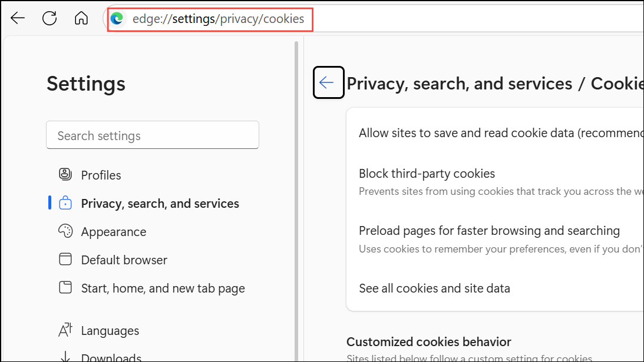Go to the home page icon
The image size is (644, 362).
click(x=81, y=18)
